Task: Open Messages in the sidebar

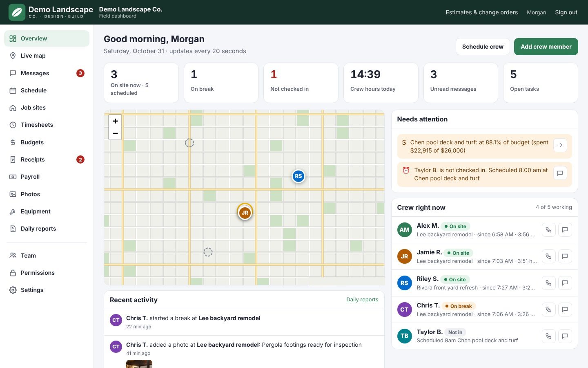Action: point(47,73)
